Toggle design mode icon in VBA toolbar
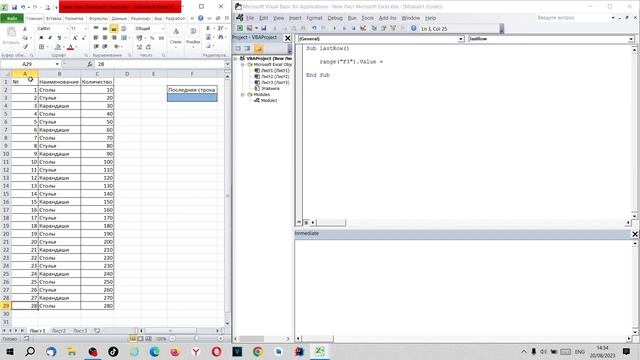 363,28
